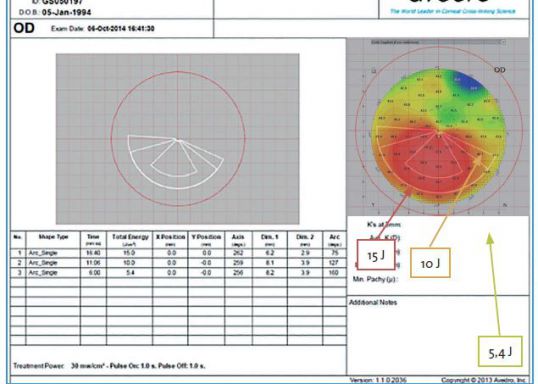Image resolution: width=538 pixels, height=384 pixels.
Task: Click the red 15 J label box
Action: pos(376,255)
